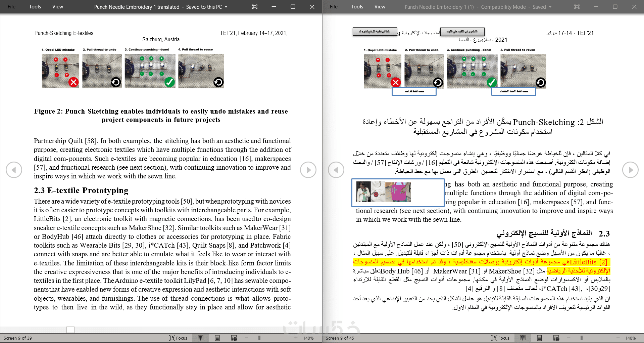Open the View menu in the left window
The image size is (644, 343).
(x=58, y=7)
